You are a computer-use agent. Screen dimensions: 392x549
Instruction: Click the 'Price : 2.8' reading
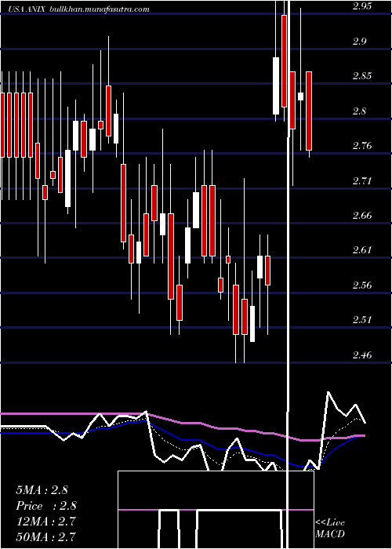(46, 506)
